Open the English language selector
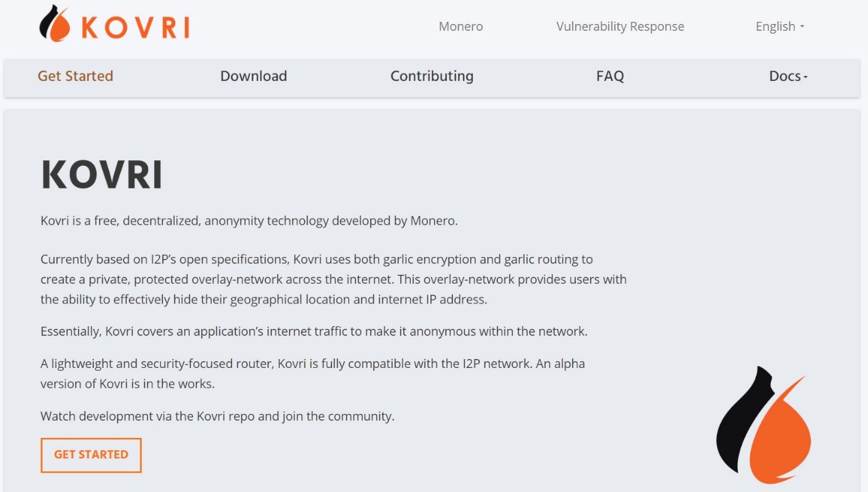The height and width of the screenshot is (492, 868). point(780,26)
